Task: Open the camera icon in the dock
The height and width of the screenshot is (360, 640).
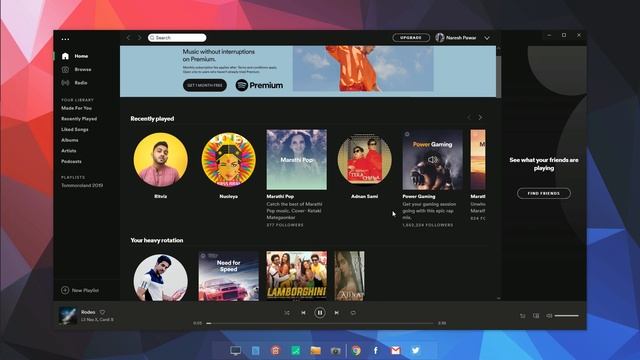Action: pos(336,351)
